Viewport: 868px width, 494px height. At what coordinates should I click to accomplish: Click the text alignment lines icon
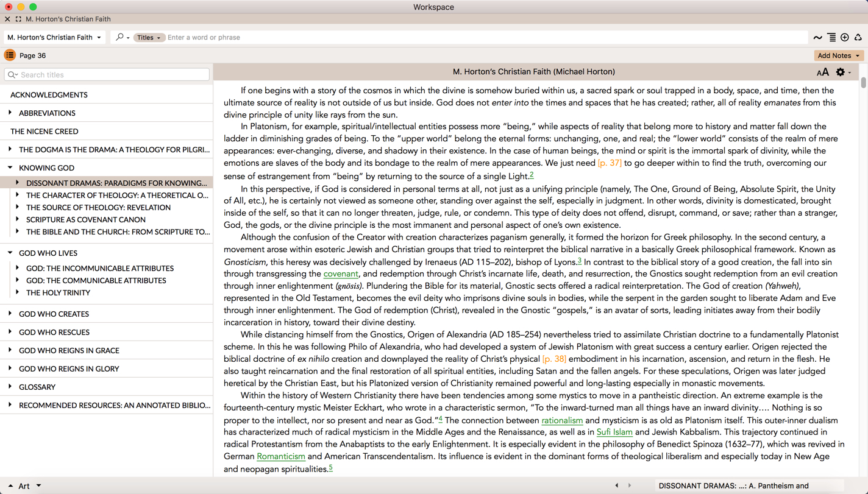pos(831,38)
